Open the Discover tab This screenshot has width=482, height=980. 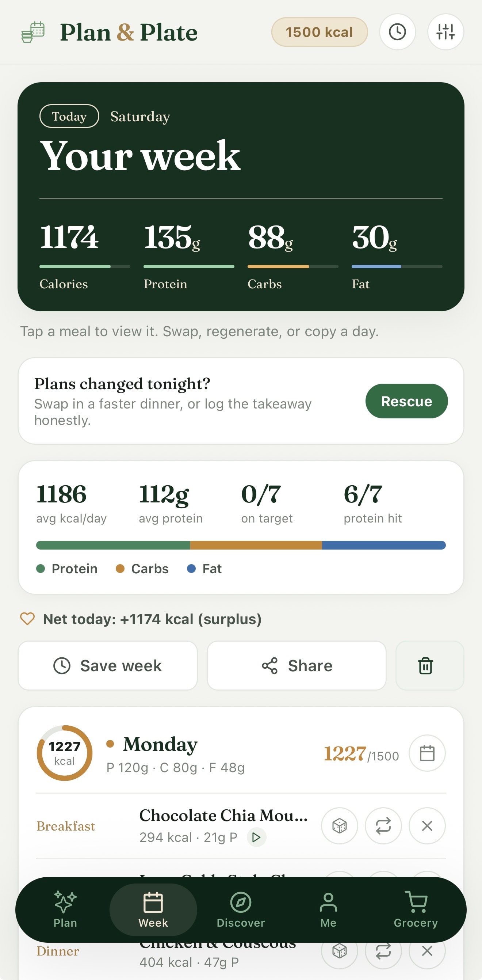(241, 909)
